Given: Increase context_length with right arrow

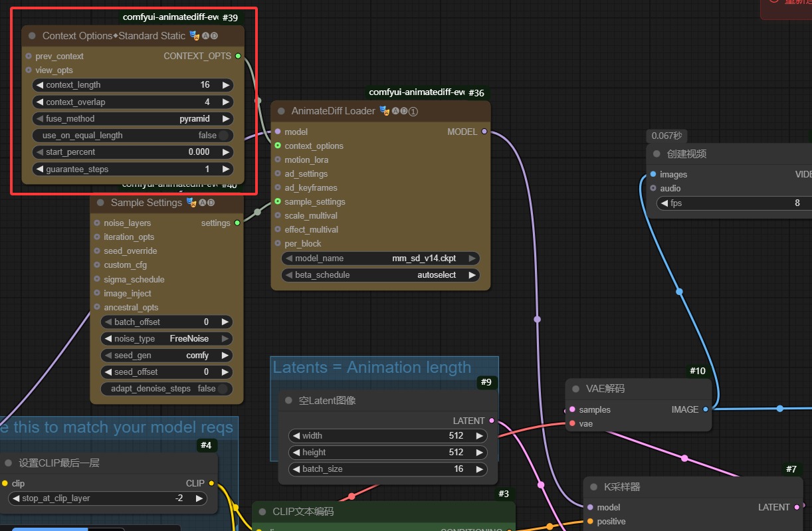Looking at the screenshot, I should click(x=226, y=85).
